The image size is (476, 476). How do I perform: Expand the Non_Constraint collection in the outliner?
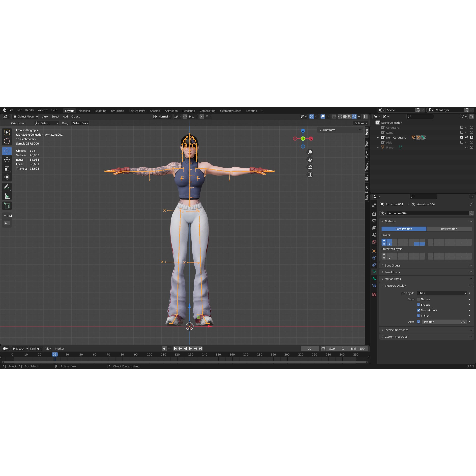click(378, 138)
